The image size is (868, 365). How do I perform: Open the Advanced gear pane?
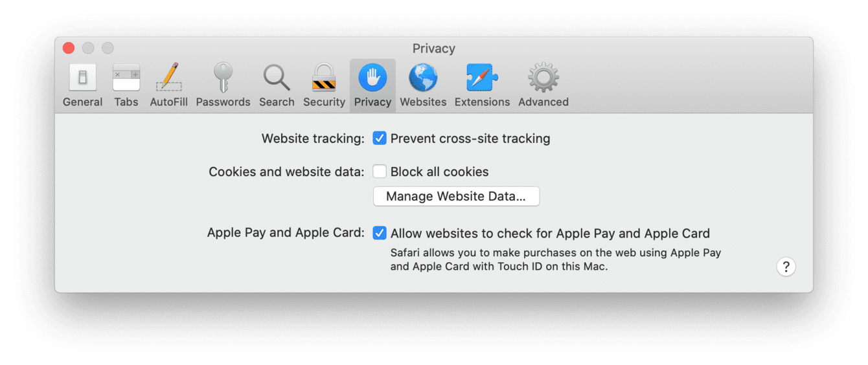(543, 85)
